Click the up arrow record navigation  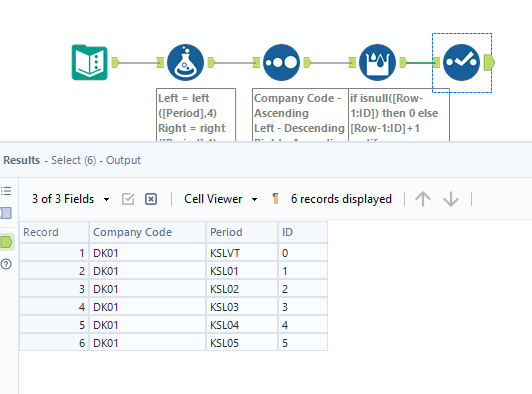pos(423,199)
